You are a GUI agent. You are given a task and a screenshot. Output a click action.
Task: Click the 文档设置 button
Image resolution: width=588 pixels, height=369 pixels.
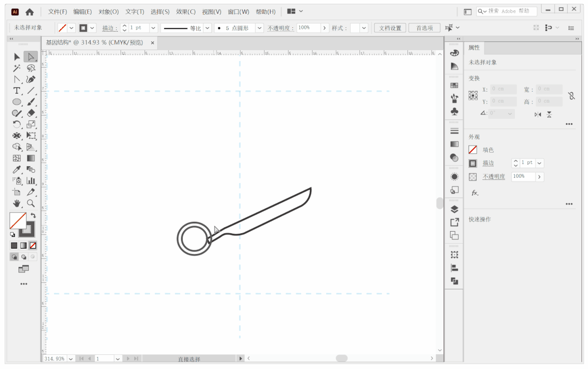pyautogui.click(x=390, y=28)
